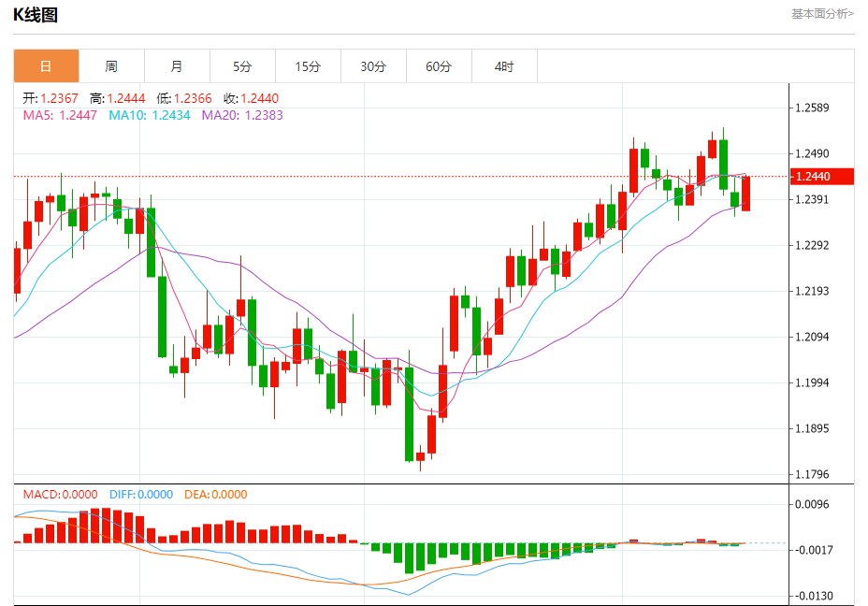Click the 1.1895 price axis label
The image size is (868, 606).
(812, 429)
